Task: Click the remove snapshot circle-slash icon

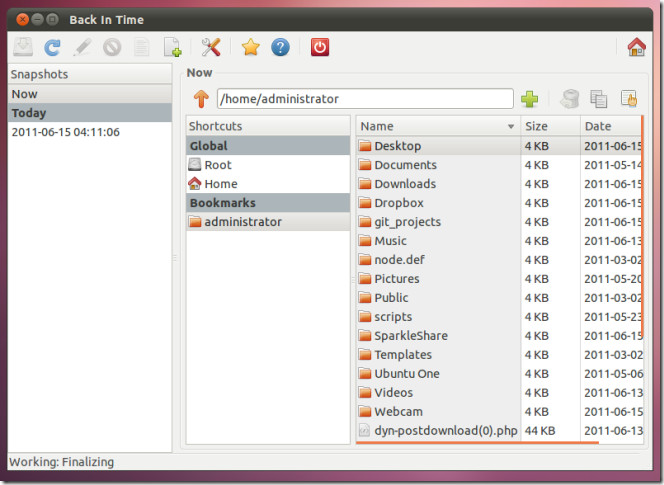Action: coord(112,47)
